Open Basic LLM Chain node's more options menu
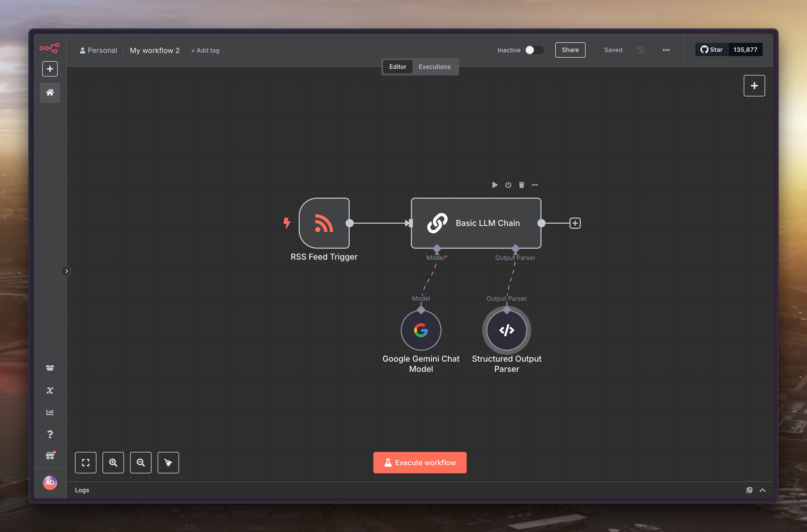Viewport: 807px width, 532px height. pyautogui.click(x=535, y=185)
